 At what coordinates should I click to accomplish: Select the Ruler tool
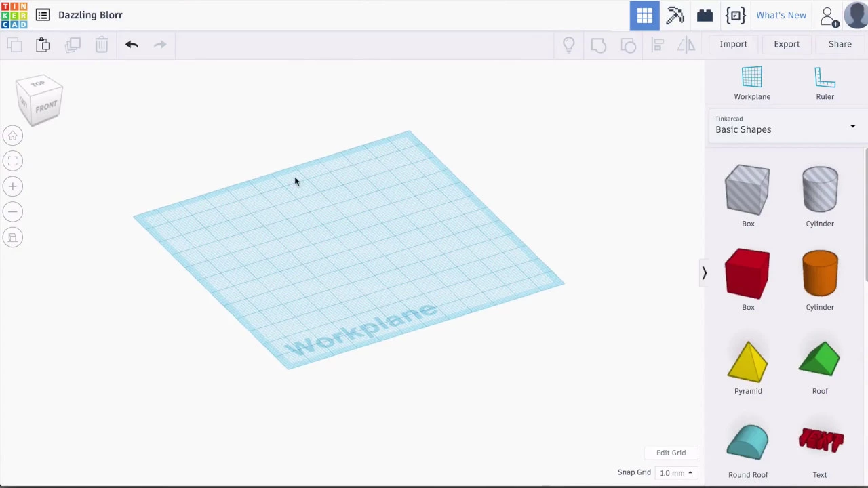[825, 83]
